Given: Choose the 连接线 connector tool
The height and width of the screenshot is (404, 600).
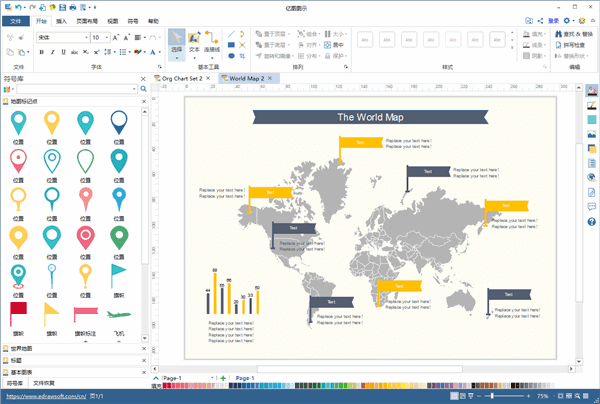Looking at the screenshot, I should [x=212, y=41].
